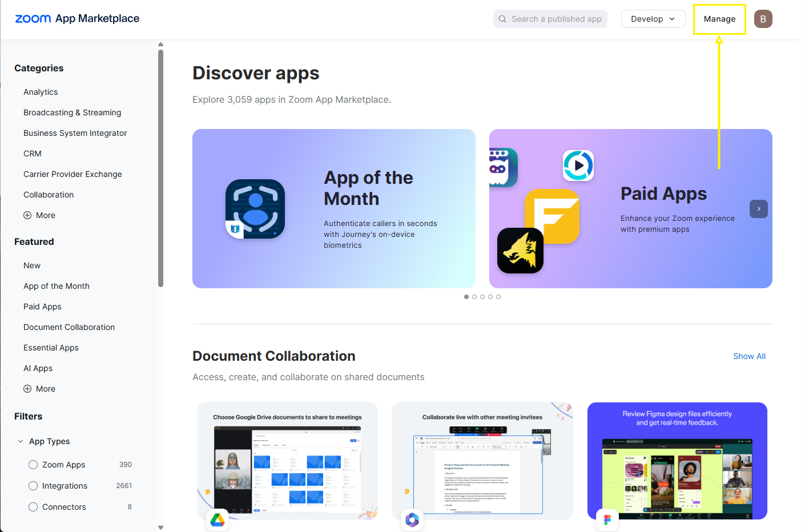This screenshot has height=532, width=801.
Task: Collapse the App Types filter section
Action: [21, 441]
